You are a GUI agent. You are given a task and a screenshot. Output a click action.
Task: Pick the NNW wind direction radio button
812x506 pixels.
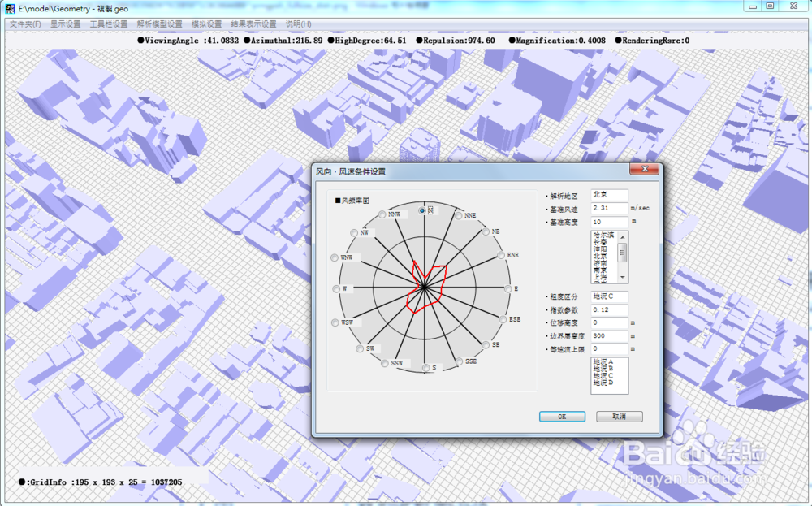[x=382, y=214]
